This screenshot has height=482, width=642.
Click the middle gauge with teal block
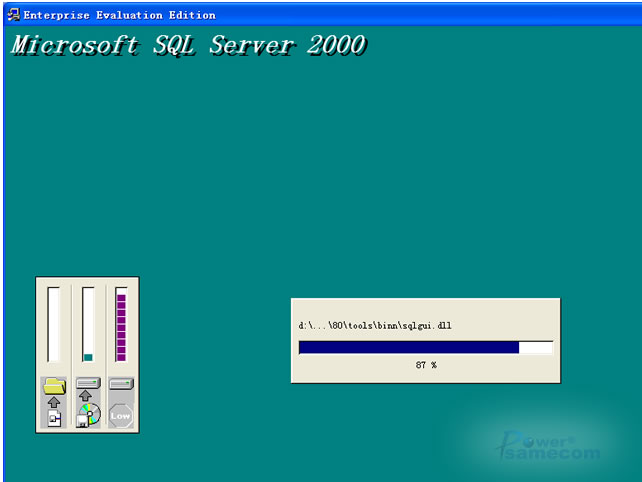click(88, 324)
